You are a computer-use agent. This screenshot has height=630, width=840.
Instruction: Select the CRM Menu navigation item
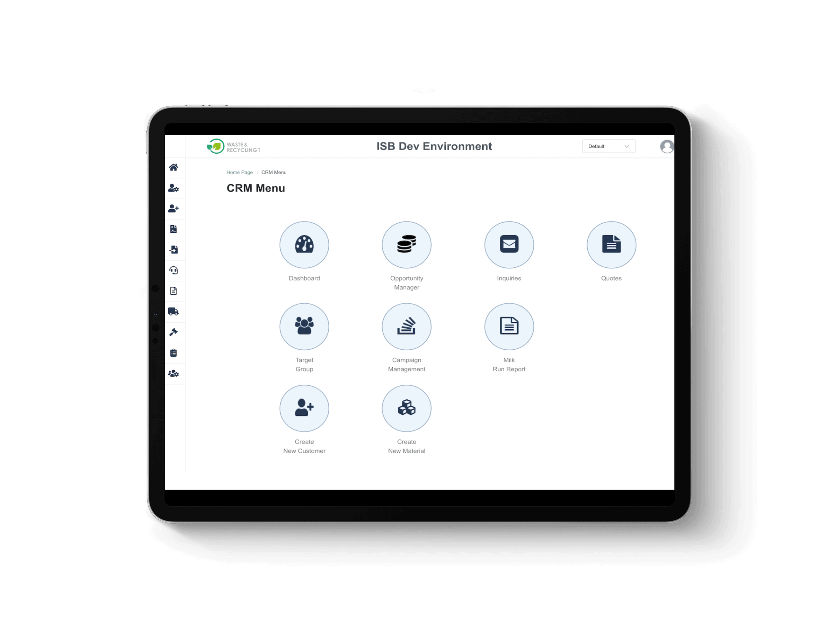point(274,172)
